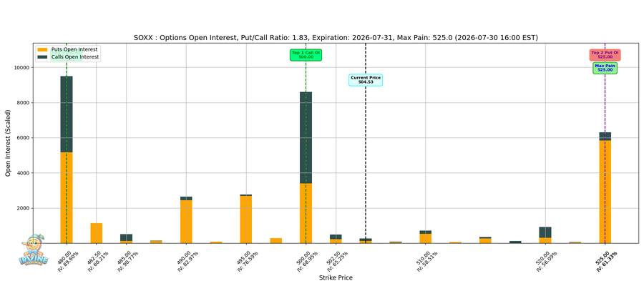The width and height of the screenshot is (644, 286).
Task: Click the '480.00 IV: 89.60%' strike label
Action: (68, 262)
